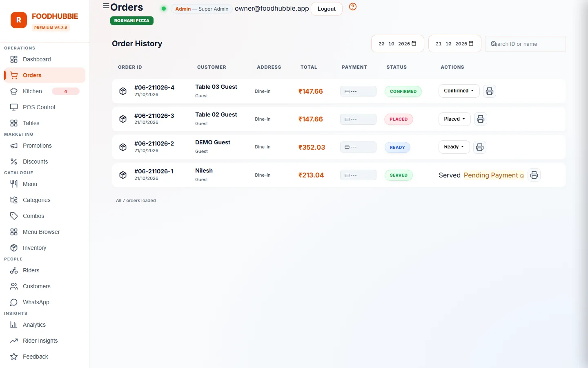Click the ROSHANI PIZZA badge
588x368 pixels.
(132, 20)
